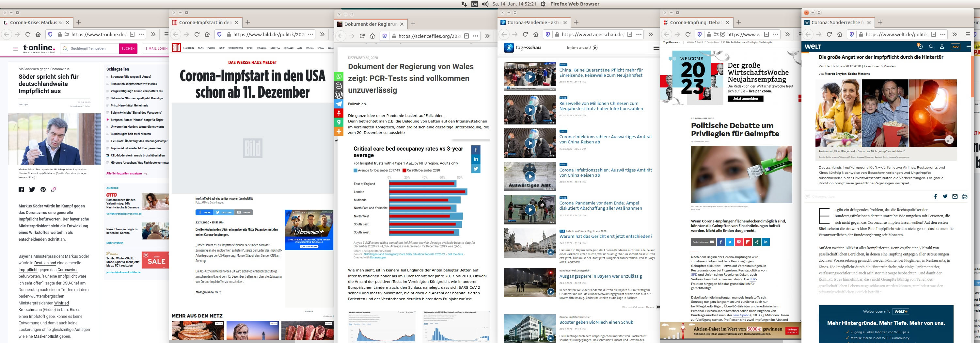Screen dimensions: 980x343
Task: Print the WELT article using the printer icon
Action: [964, 196]
